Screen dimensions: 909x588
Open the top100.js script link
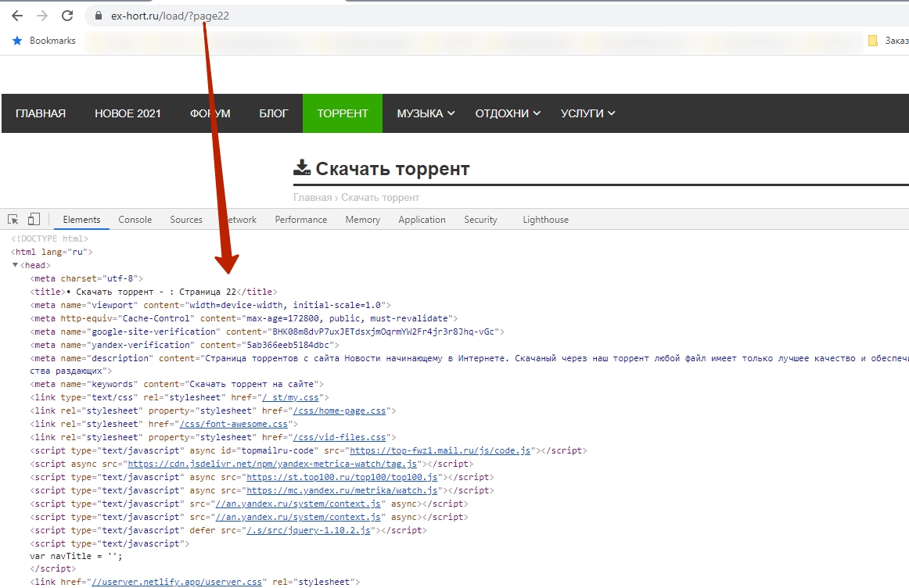click(342, 477)
